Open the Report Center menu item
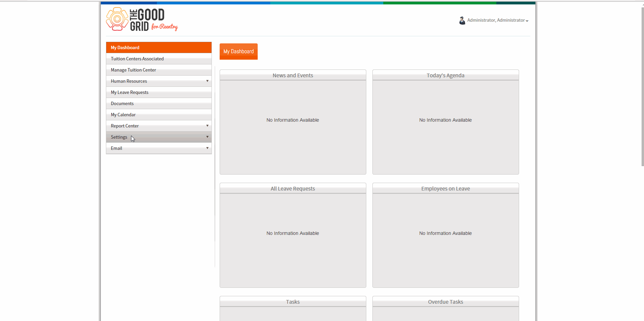Viewport: 644px width, 321px height. click(x=159, y=126)
